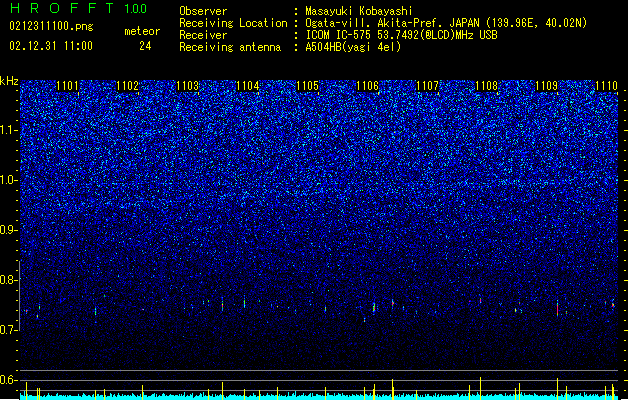Click the Observer label
Image resolution: width=629 pixels, height=400 pixels.
pyautogui.click(x=203, y=11)
